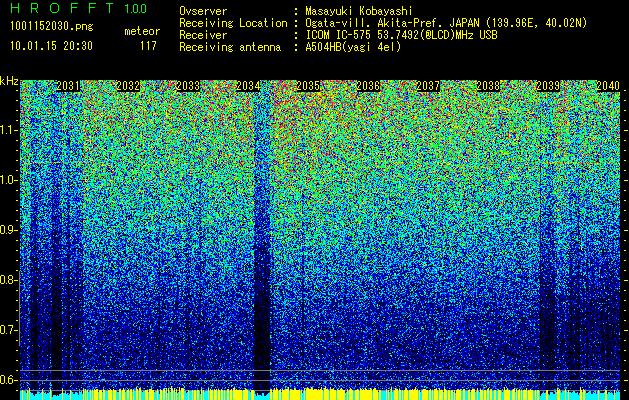The width and height of the screenshot is (629, 400).
Task: Click the 2031 time marker
Action: (x=68, y=86)
